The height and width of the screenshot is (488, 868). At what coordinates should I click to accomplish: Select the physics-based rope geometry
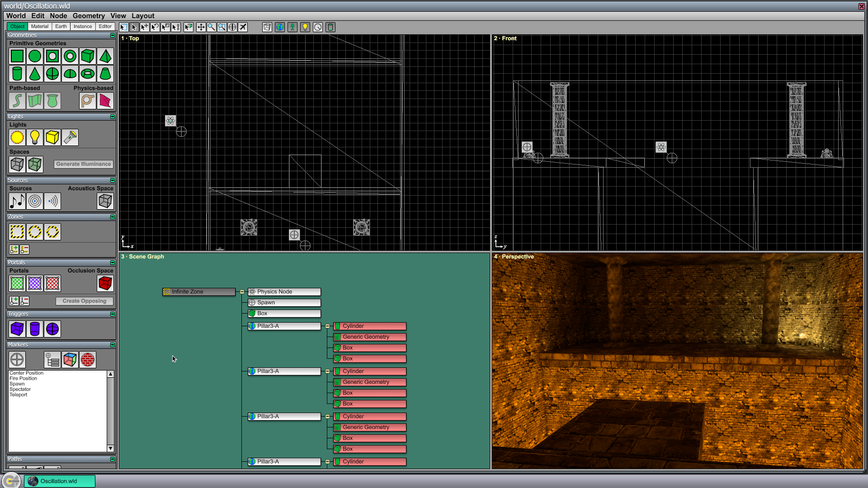88,101
